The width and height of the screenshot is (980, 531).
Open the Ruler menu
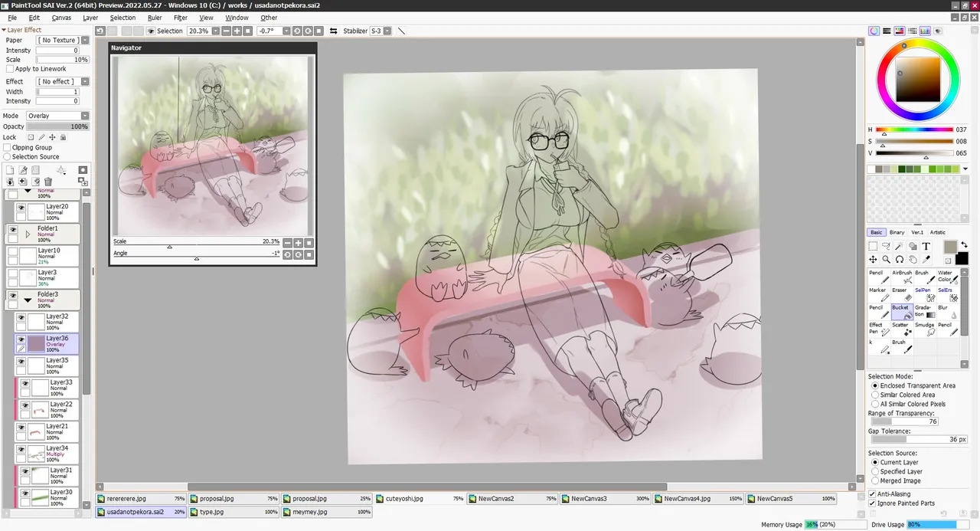[155, 18]
